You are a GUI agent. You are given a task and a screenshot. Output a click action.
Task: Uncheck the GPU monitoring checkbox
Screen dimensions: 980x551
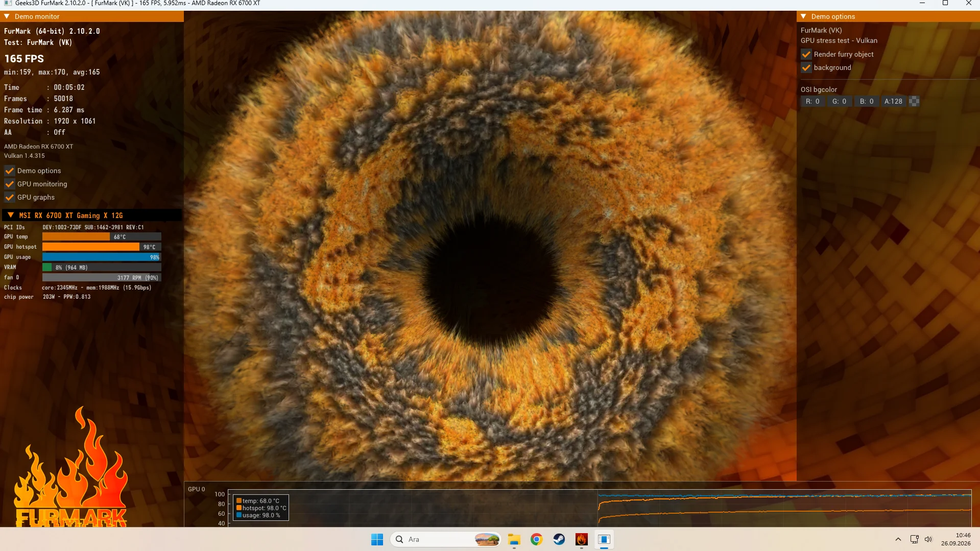9,184
